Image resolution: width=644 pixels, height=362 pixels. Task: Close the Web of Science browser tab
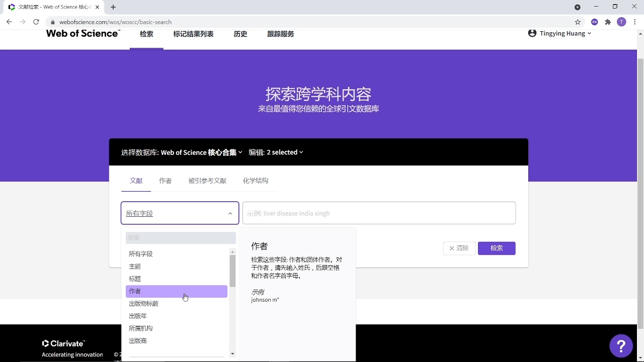pyautogui.click(x=97, y=7)
